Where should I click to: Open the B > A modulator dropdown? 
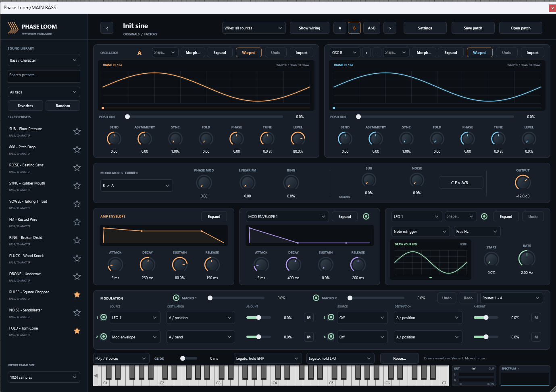tap(136, 186)
